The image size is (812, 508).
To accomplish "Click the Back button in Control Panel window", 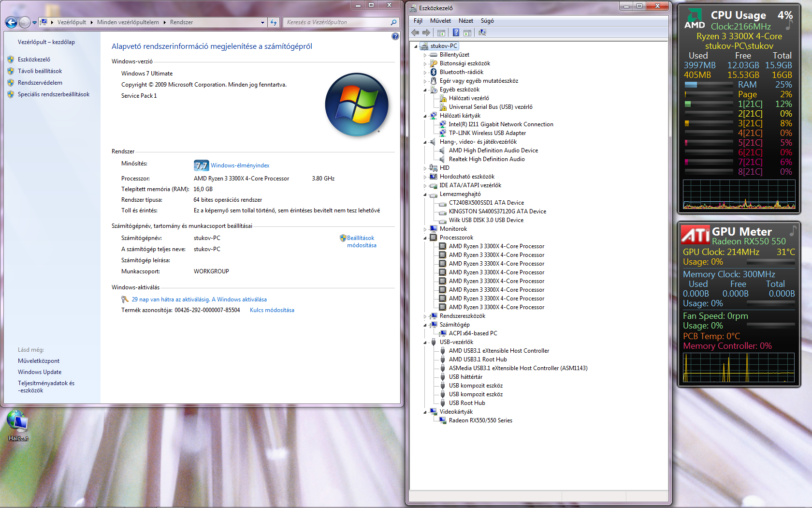I will pyautogui.click(x=12, y=22).
